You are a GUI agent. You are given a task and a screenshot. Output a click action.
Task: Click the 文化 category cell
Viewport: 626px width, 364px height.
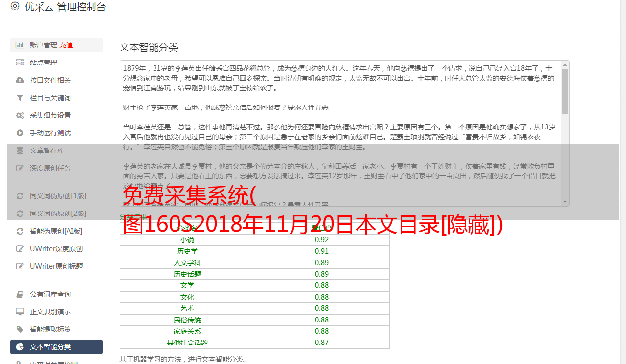(187, 297)
